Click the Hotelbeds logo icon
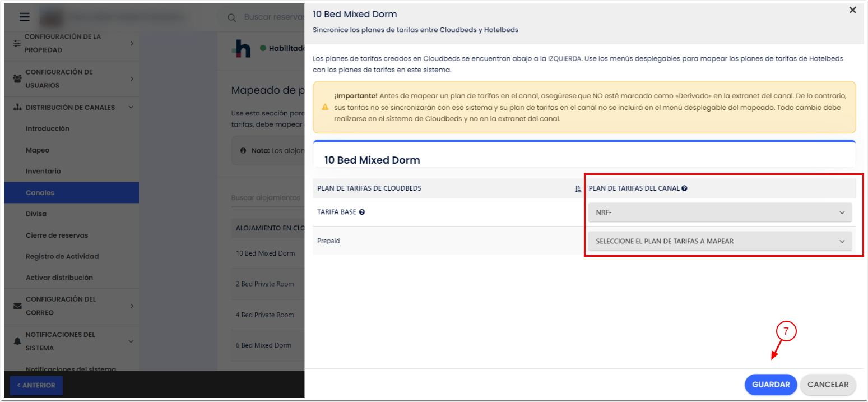The width and height of the screenshot is (868, 402). pyautogui.click(x=241, y=49)
